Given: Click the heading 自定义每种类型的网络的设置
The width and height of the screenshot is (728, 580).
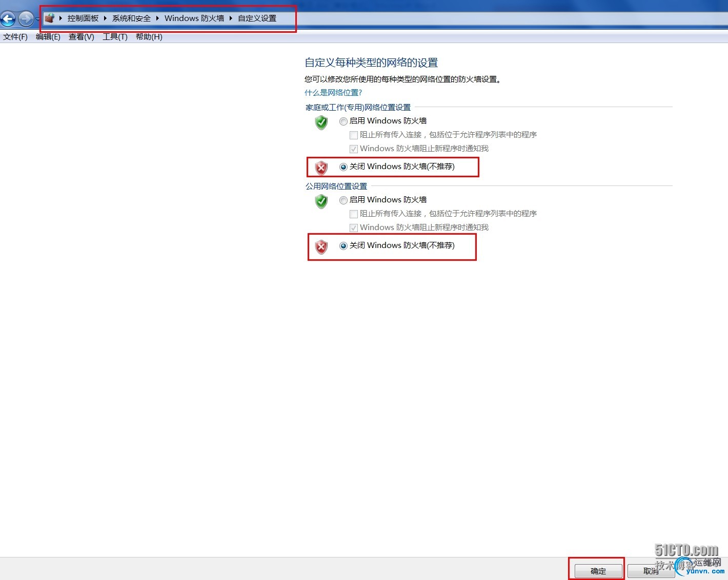Looking at the screenshot, I should tap(371, 63).
